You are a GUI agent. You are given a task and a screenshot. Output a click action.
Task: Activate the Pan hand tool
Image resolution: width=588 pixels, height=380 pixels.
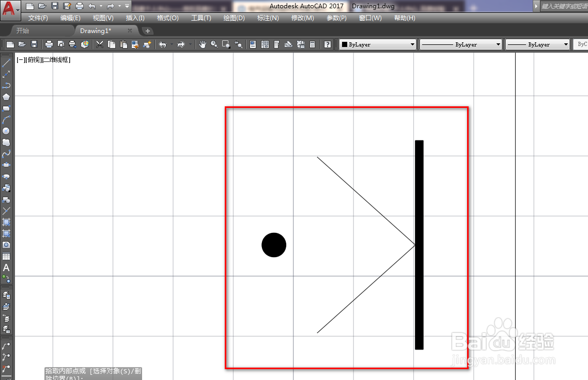pos(203,44)
